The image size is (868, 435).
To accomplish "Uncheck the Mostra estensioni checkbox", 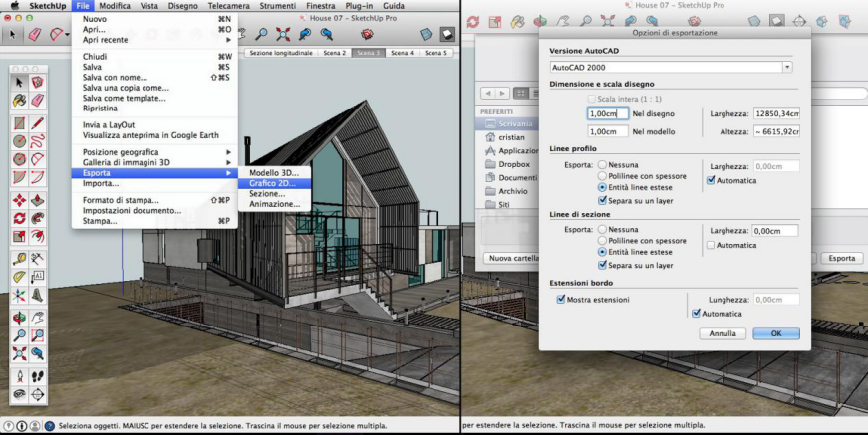I will [561, 299].
